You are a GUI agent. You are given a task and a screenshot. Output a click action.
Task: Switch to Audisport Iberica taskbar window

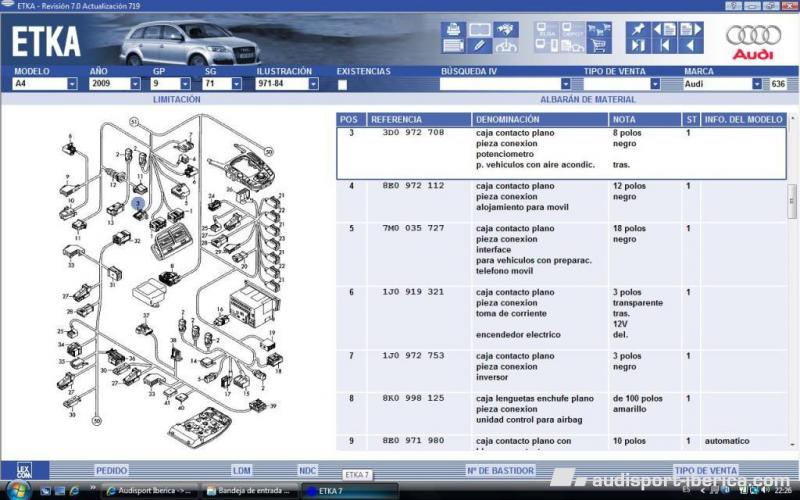pos(148,491)
